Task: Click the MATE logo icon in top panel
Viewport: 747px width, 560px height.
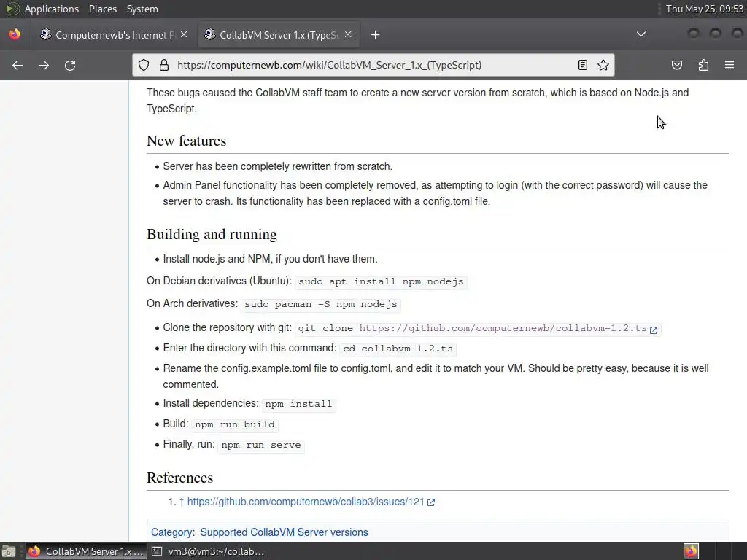Action: pos(12,9)
